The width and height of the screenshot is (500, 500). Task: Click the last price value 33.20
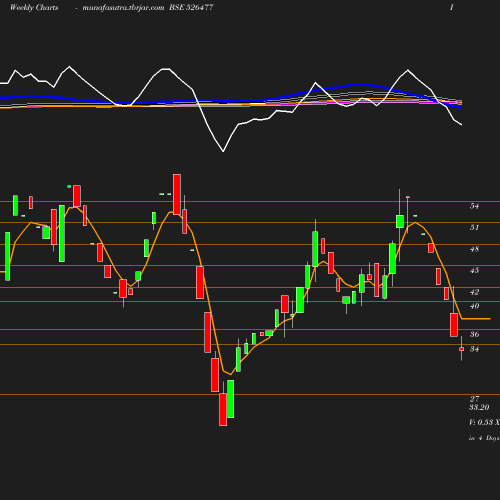(x=479, y=407)
